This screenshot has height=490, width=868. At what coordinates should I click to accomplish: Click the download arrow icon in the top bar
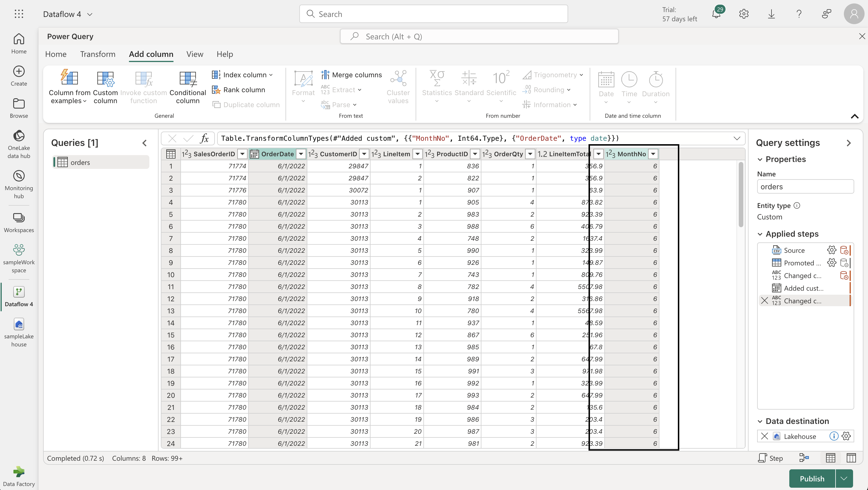771,14
